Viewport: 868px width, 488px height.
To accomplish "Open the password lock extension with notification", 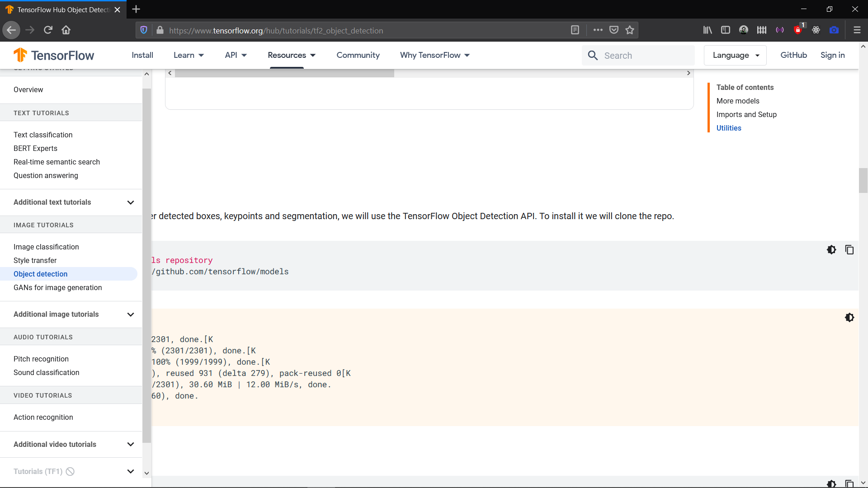I will click(x=798, y=30).
